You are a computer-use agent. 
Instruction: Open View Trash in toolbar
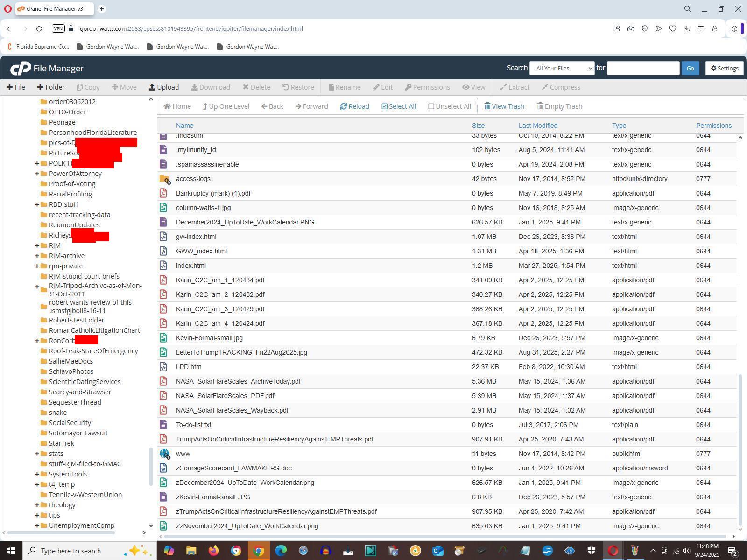tap(504, 106)
